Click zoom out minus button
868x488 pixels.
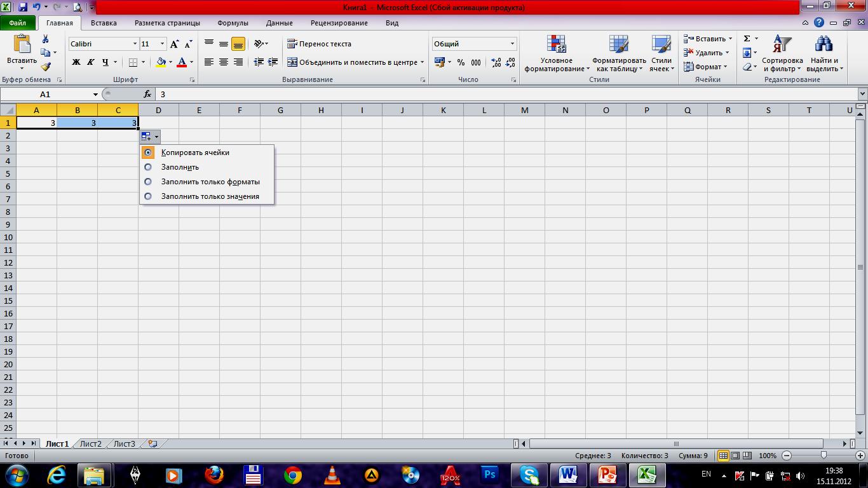(x=787, y=456)
